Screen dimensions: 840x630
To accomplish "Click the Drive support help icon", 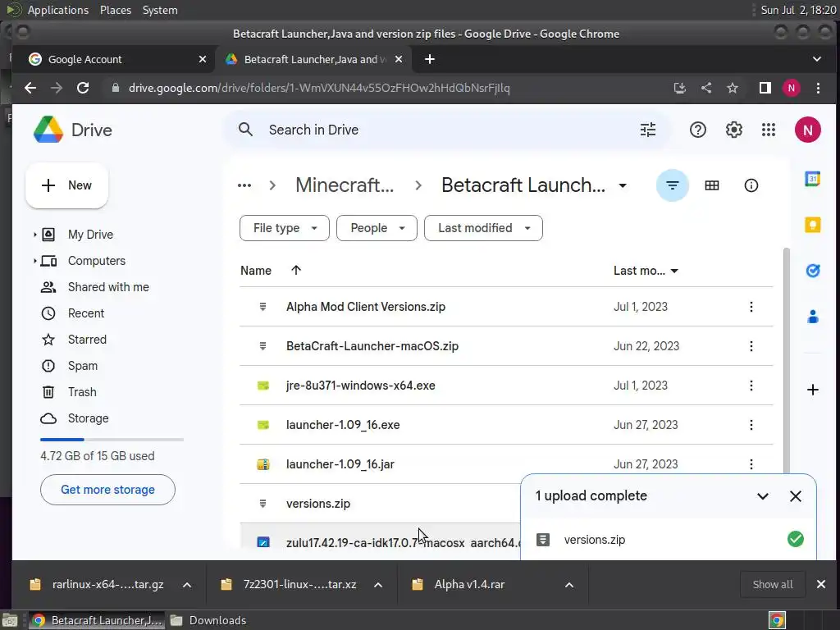I will click(698, 130).
